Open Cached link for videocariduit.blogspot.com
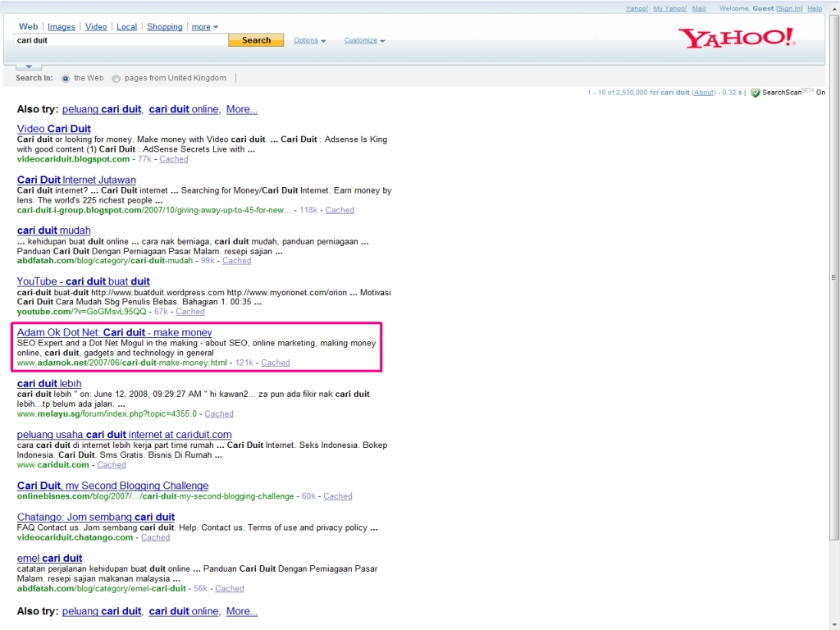Screen dimensions: 840x630 (174, 159)
